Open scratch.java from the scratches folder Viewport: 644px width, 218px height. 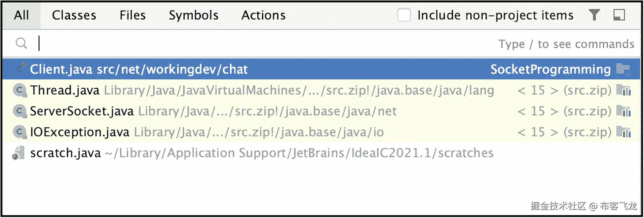[x=66, y=153]
